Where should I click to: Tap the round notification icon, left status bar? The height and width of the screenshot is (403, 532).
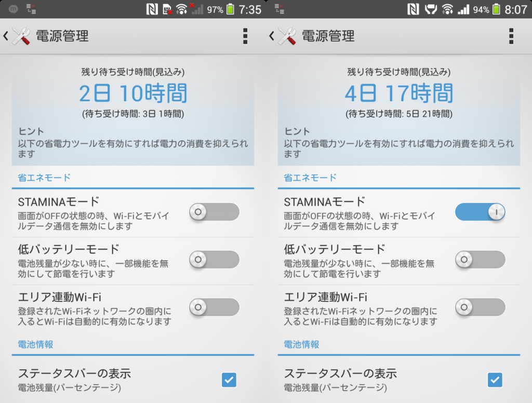(13, 9)
